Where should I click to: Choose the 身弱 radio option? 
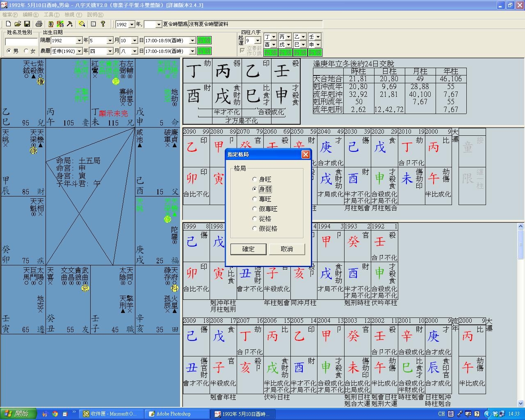[255, 189]
